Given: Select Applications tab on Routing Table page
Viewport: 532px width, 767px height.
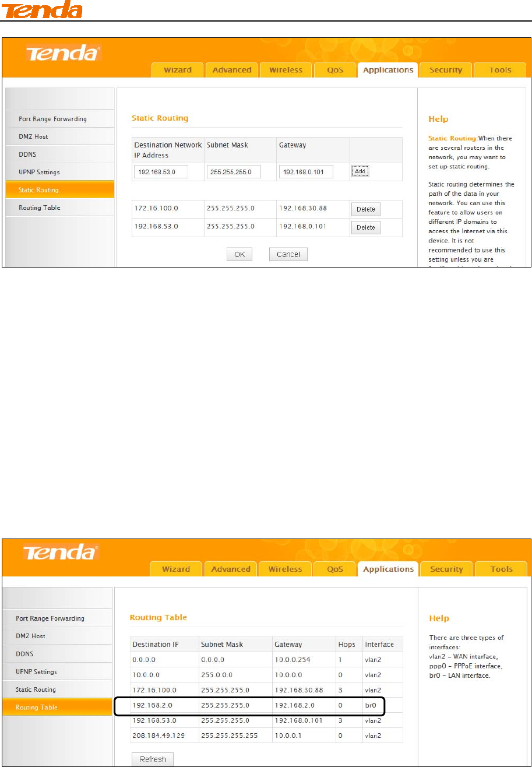Looking at the screenshot, I should click(388, 569).
